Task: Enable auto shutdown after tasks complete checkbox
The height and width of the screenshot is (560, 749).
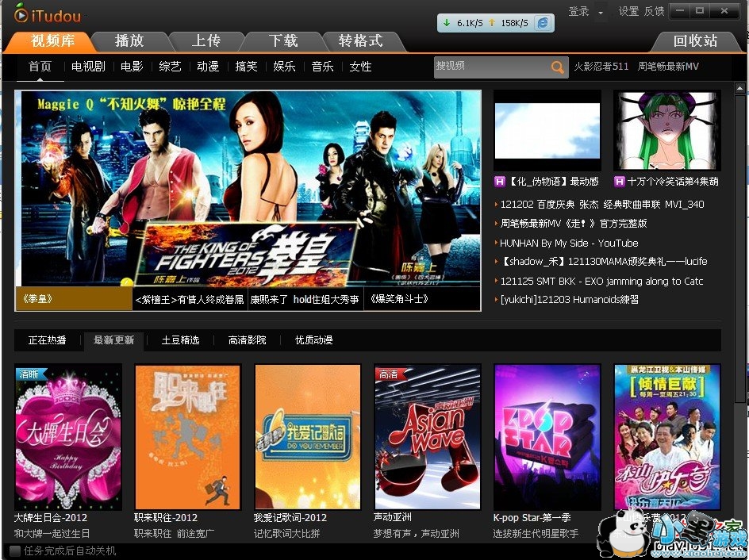Action: coord(15,550)
